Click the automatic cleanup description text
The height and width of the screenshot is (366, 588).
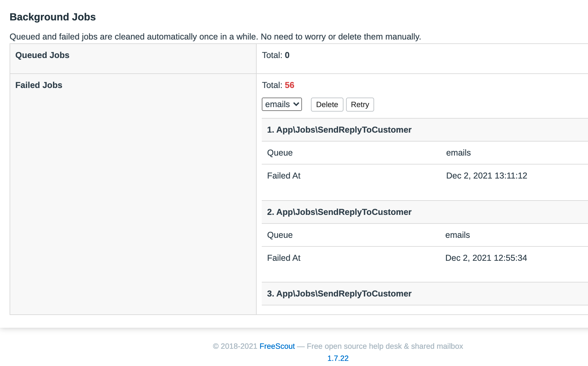[215, 37]
